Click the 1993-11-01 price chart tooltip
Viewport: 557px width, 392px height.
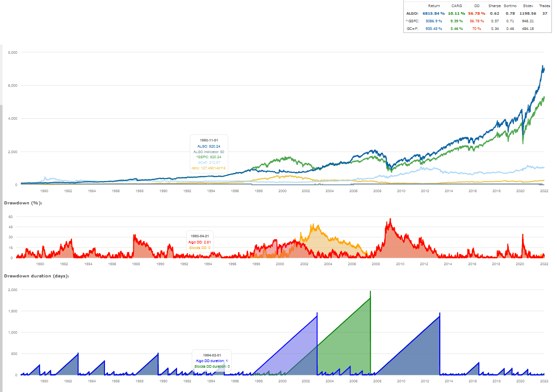(x=209, y=154)
